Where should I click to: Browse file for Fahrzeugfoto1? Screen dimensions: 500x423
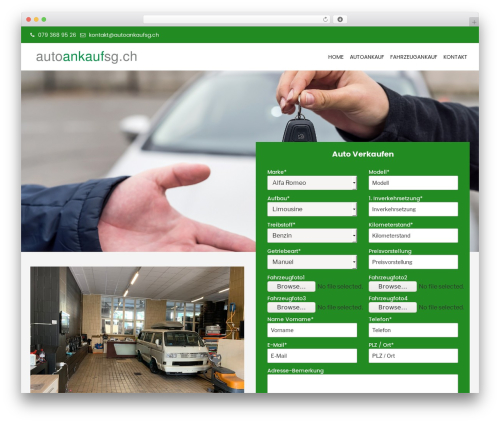click(291, 286)
